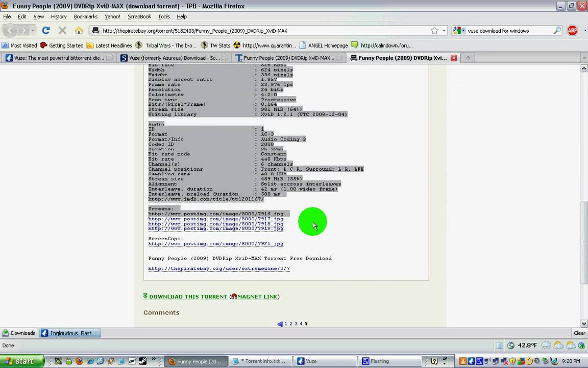The height and width of the screenshot is (368, 588).
Task: Open the Bookmarks menu
Action: coord(86,16)
